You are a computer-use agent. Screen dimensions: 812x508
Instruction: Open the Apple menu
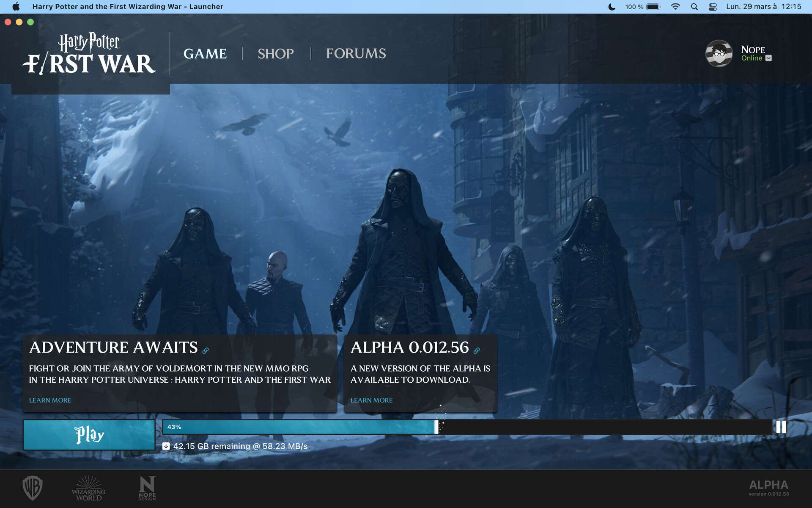coord(15,6)
